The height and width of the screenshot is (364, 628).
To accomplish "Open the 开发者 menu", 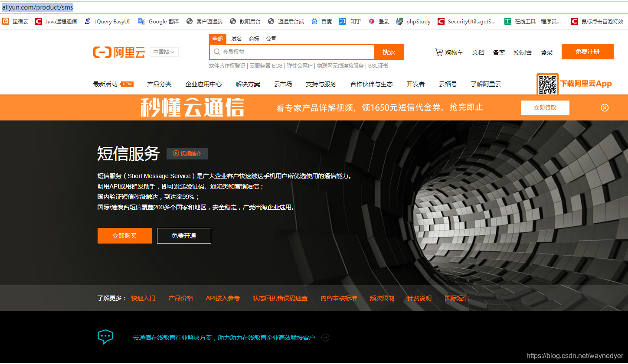I will click(415, 84).
